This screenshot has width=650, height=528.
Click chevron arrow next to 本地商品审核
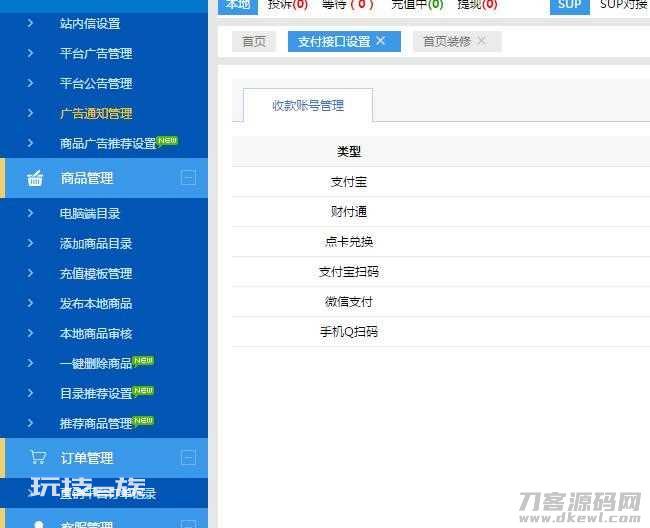pyautogui.click(x=30, y=333)
